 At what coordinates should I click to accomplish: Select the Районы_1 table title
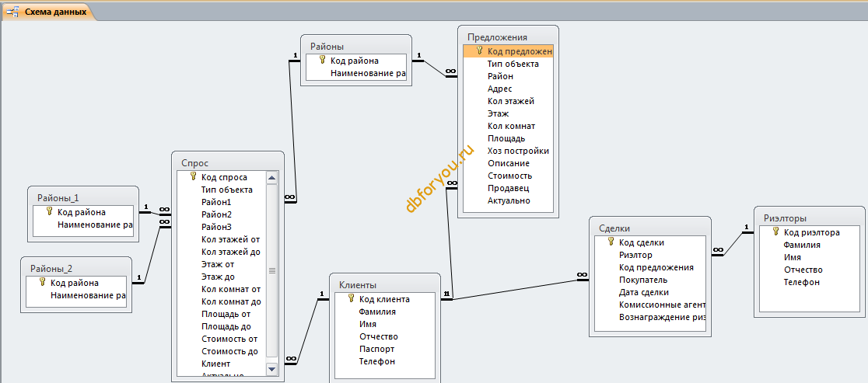tap(58, 198)
